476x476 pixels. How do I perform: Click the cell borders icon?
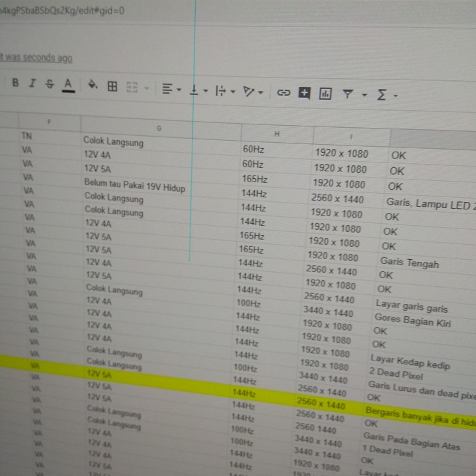coord(113,86)
